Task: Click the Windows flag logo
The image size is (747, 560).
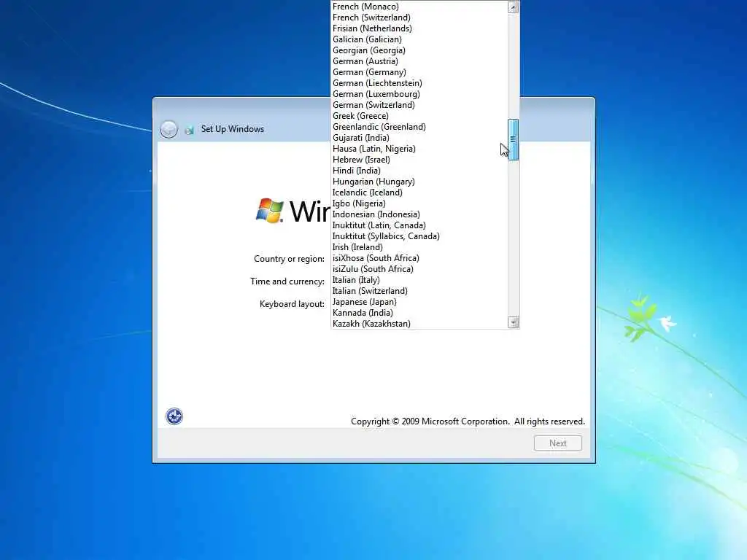Action: tap(270, 211)
